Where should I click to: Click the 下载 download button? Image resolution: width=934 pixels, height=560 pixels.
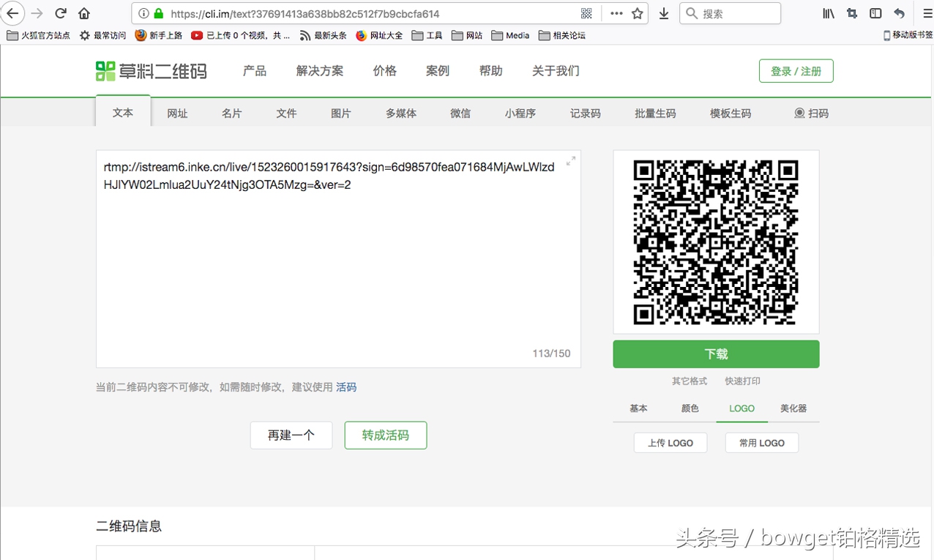pyautogui.click(x=715, y=354)
